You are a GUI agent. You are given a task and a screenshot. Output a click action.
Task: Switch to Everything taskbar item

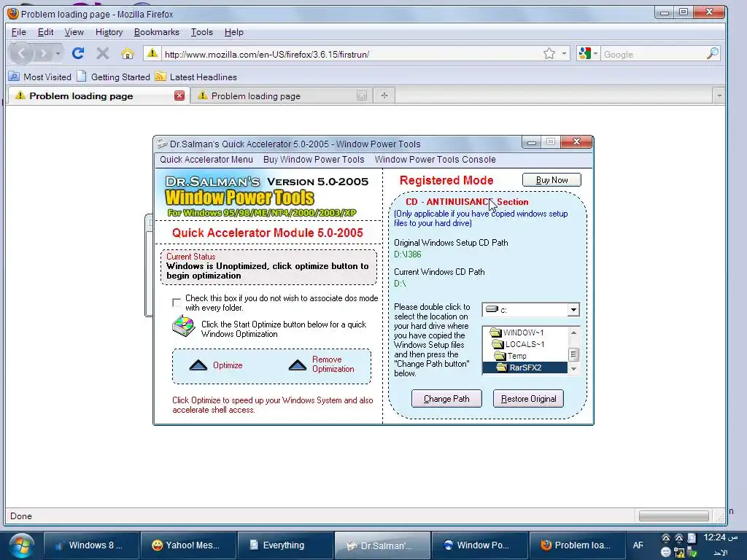285,545
